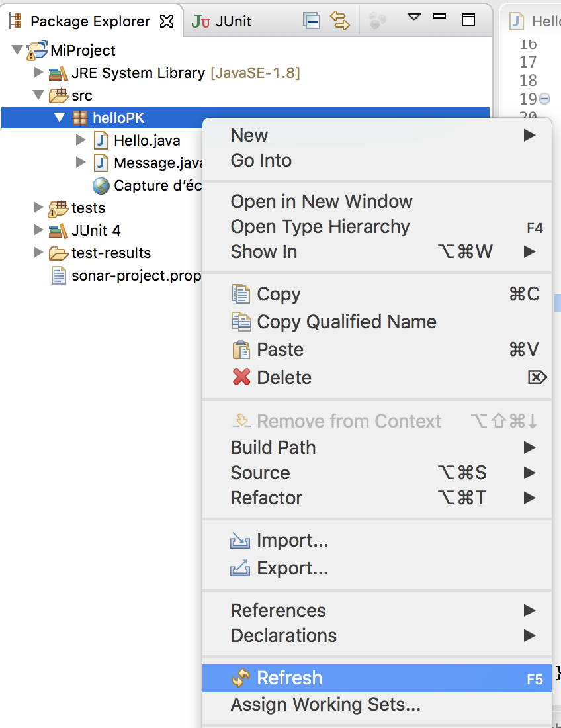The image size is (561, 728).
Task: Select Hello.java file in helloPK
Action: pos(146,140)
